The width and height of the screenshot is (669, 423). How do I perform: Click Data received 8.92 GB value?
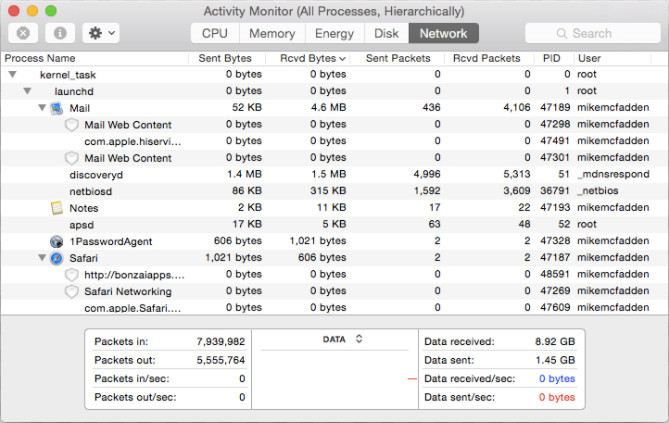[555, 341]
